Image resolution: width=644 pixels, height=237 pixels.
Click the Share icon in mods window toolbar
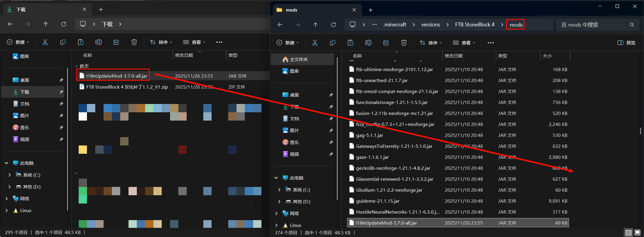click(x=386, y=43)
